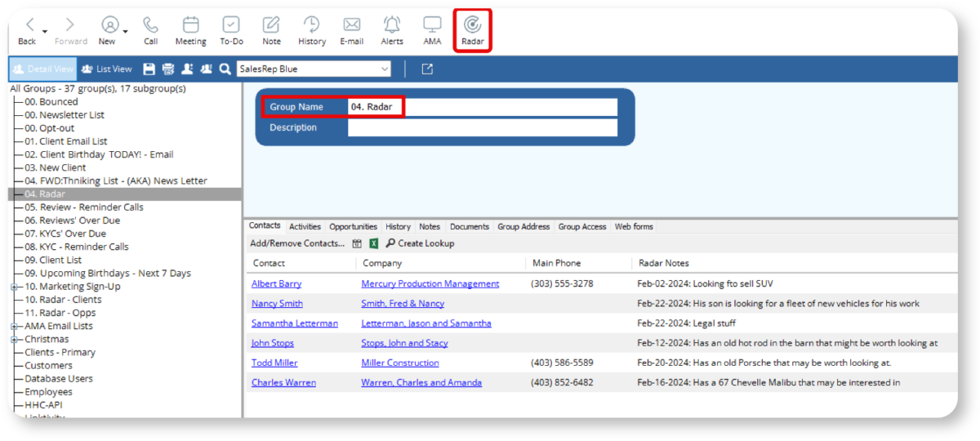Select the 09. Client List group
Screen dimensions: 980x441
53,260
